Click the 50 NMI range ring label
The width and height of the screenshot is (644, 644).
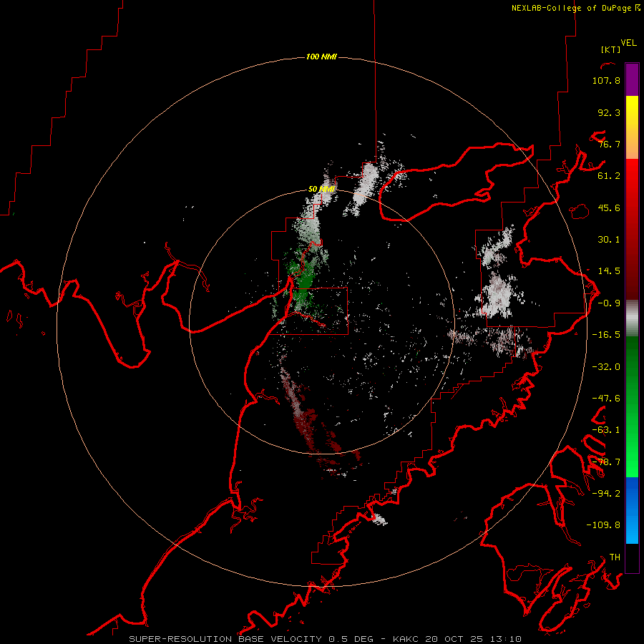click(x=321, y=189)
